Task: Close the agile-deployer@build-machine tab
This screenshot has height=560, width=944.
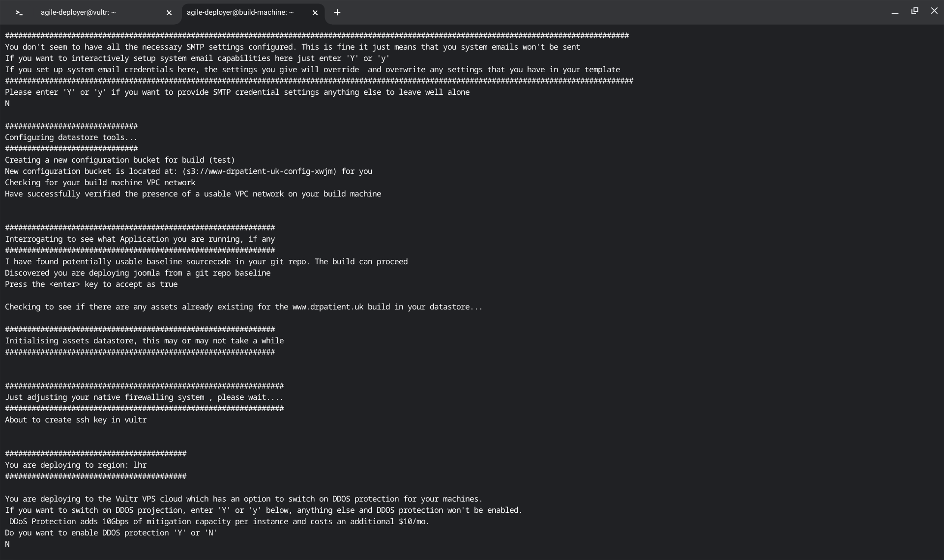Action: pos(315,13)
